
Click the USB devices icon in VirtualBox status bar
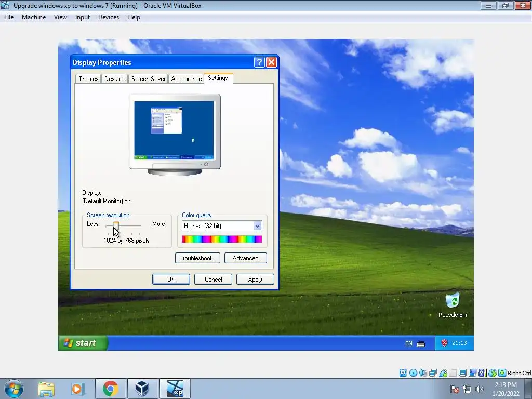pyautogui.click(x=443, y=373)
